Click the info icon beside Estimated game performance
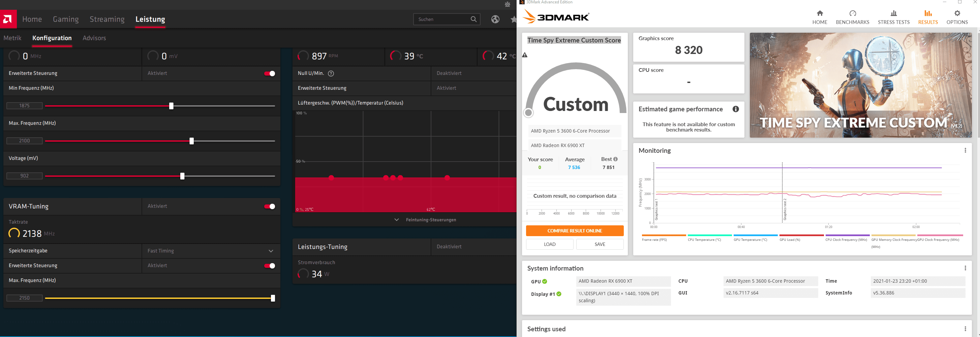This screenshot has height=337, width=980. (x=736, y=109)
